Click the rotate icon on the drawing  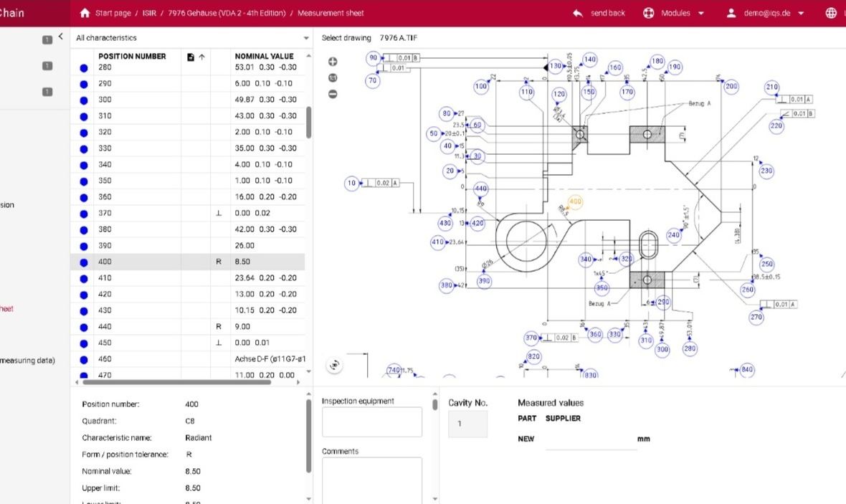point(333,365)
